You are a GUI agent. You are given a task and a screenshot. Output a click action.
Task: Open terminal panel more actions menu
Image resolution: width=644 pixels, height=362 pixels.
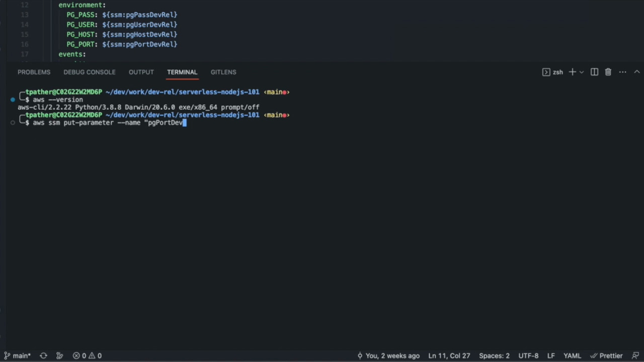[623, 72]
